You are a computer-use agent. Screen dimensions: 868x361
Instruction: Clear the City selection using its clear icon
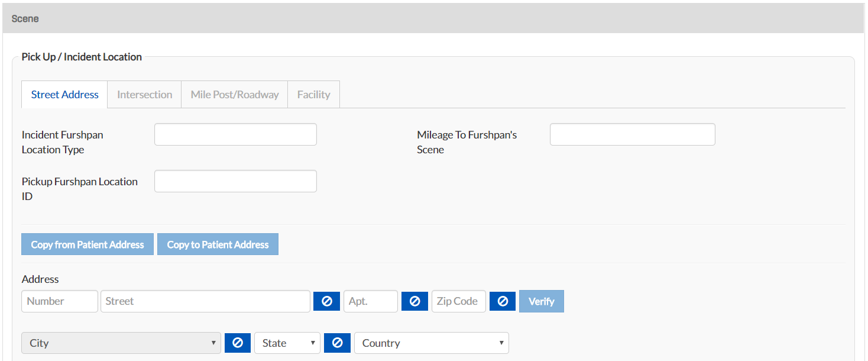click(237, 343)
